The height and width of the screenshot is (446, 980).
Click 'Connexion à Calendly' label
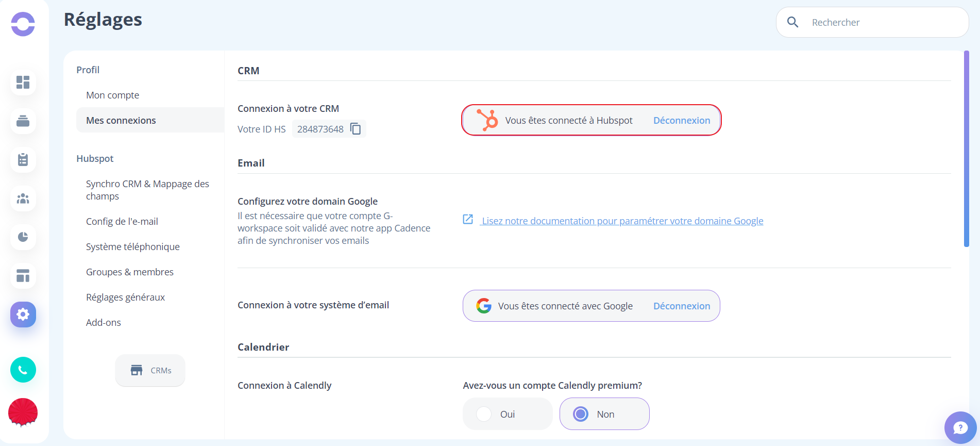coord(284,385)
